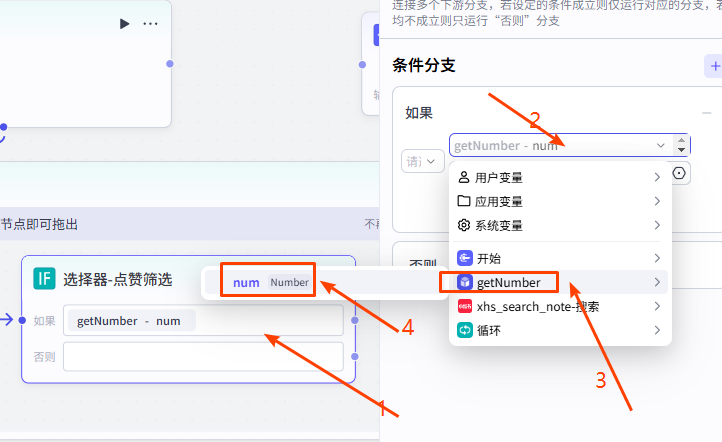This screenshot has height=442, width=722.
Task: Open the condition operator dropdown beside 如果
Action: point(422,160)
